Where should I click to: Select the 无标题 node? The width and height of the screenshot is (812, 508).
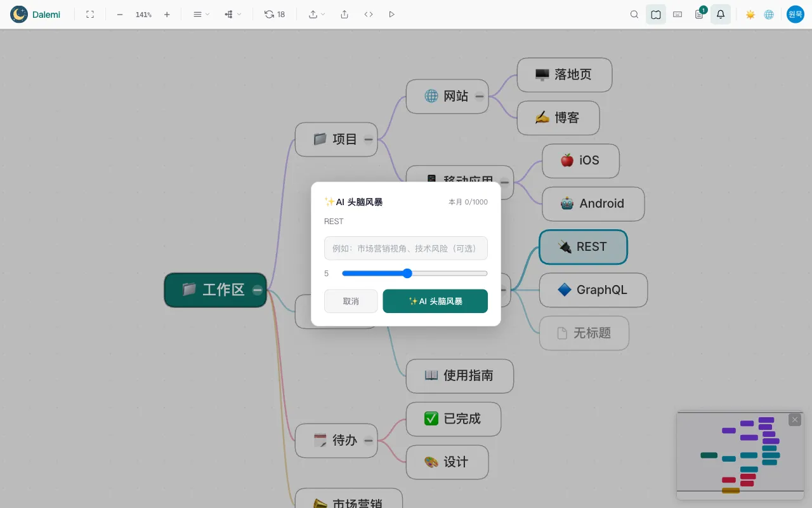(x=584, y=333)
